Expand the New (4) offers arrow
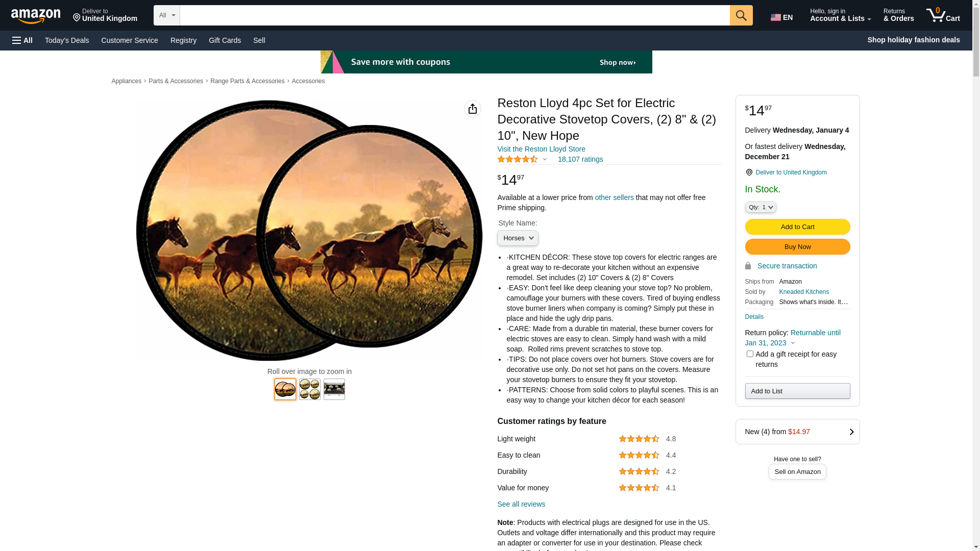The width and height of the screenshot is (980, 551). point(851,432)
